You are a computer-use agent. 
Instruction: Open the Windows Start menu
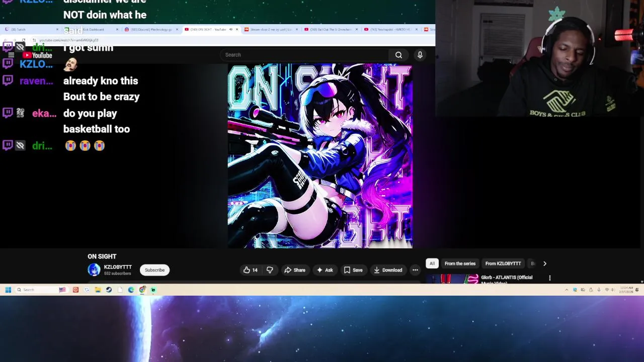click(8, 290)
